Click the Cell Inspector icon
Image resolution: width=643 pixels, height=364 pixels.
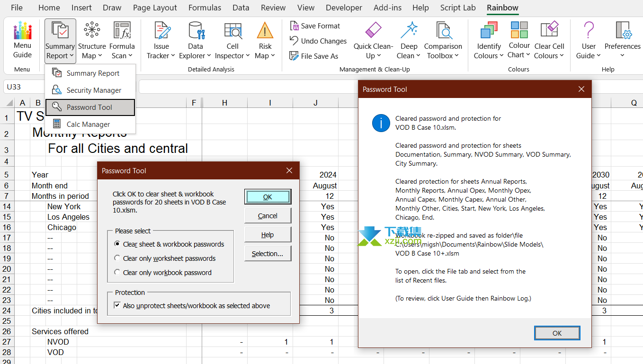click(232, 31)
